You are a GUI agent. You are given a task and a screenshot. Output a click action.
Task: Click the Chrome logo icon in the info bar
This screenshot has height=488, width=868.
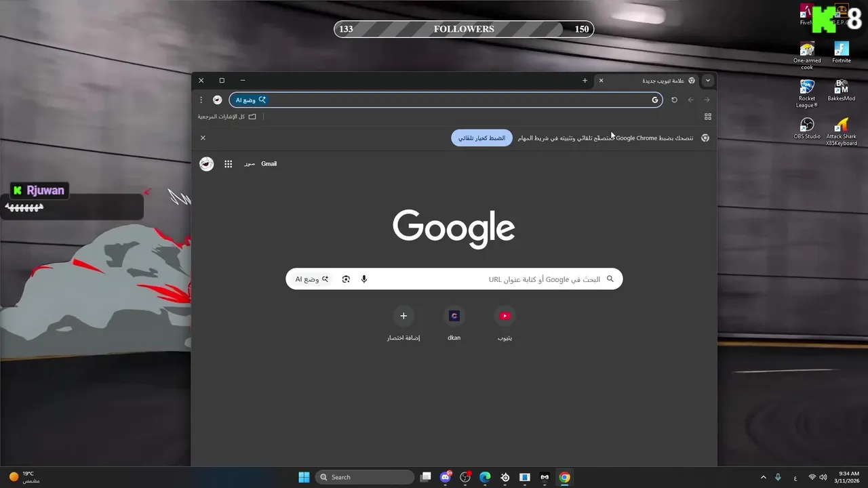pyautogui.click(x=705, y=138)
